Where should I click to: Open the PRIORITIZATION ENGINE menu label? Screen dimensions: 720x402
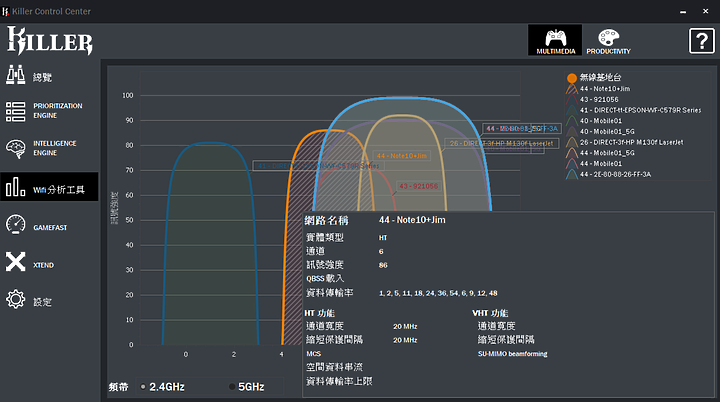coord(58,111)
